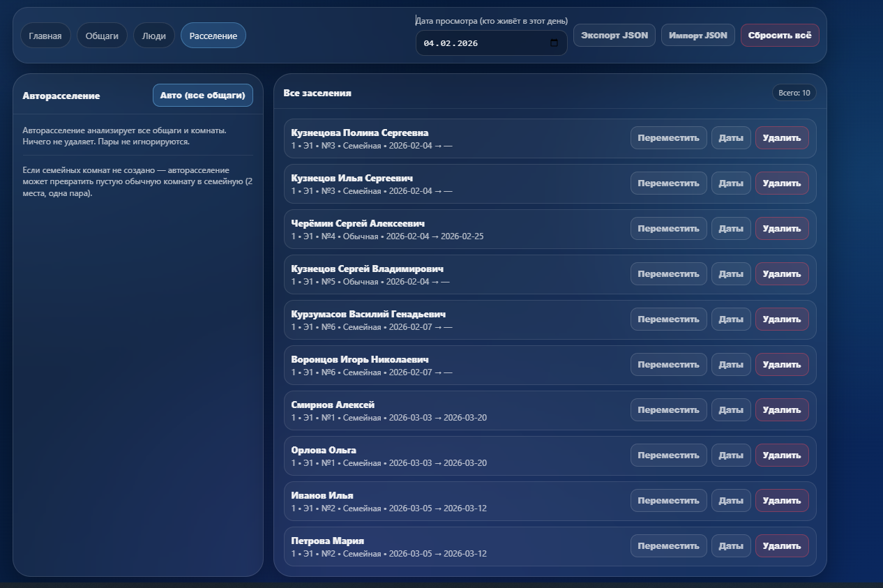
Task: Click Переместить for Кузнецова Полина Сергеевна
Action: (668, 138)
